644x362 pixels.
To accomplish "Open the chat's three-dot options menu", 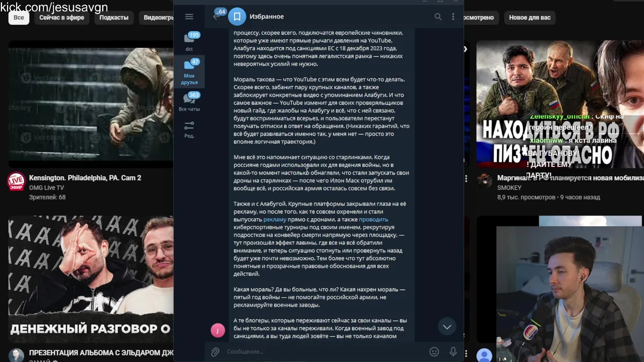I will pyautogui.click(x=453, y=17).
